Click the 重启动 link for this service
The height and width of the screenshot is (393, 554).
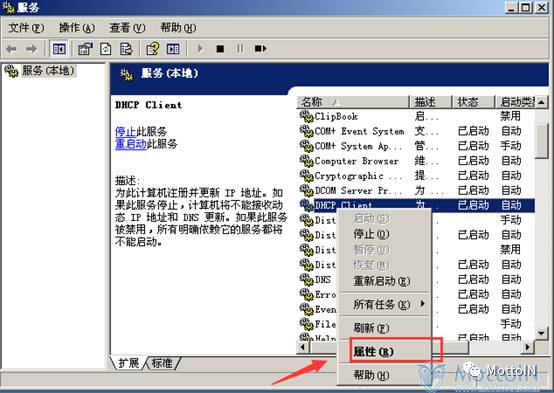tap(130, 144)
